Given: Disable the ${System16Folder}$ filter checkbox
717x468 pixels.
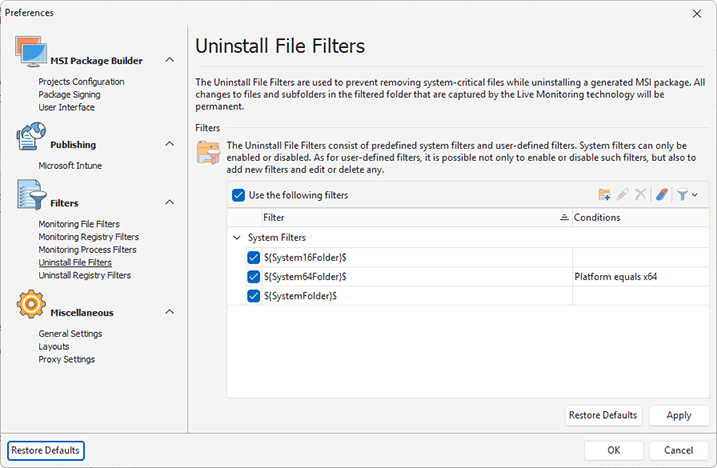Looking at the screenshot, I should pos(253,258).
